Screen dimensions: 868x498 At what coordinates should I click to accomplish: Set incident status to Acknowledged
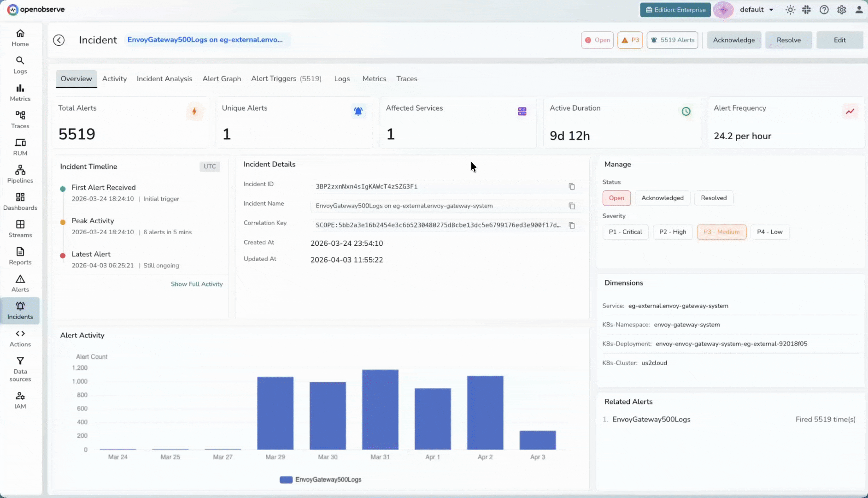663,198
